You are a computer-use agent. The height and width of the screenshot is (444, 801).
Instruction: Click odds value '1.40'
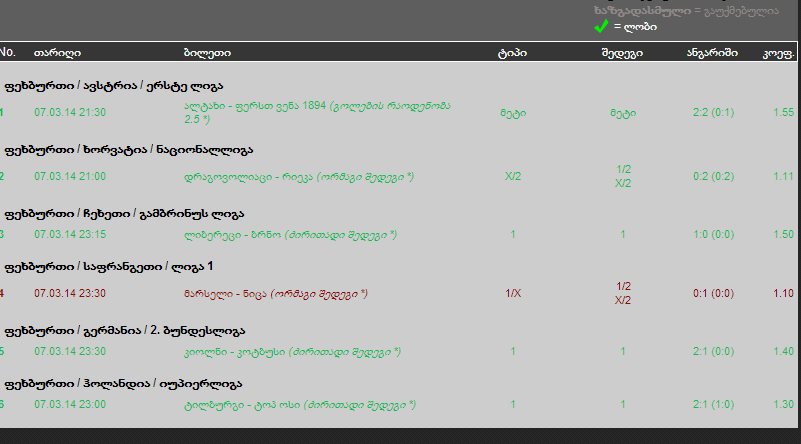tap(784, 352)
